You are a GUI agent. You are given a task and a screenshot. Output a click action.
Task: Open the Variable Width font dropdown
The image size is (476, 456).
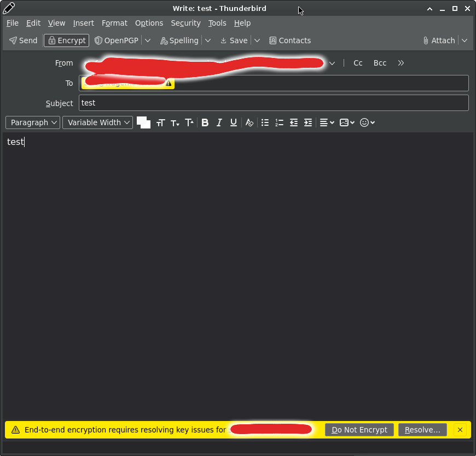click(x=97, y=122)
